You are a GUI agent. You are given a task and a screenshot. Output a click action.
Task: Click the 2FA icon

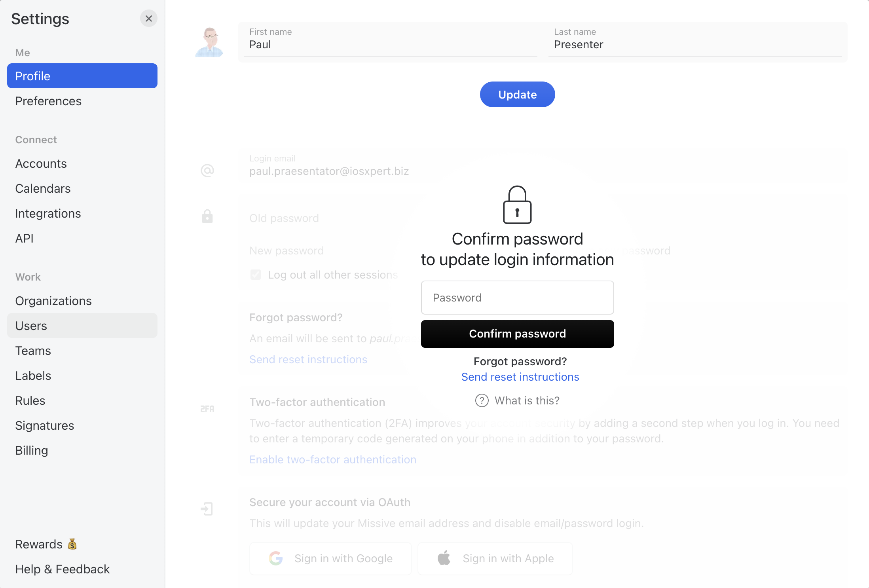207,409
